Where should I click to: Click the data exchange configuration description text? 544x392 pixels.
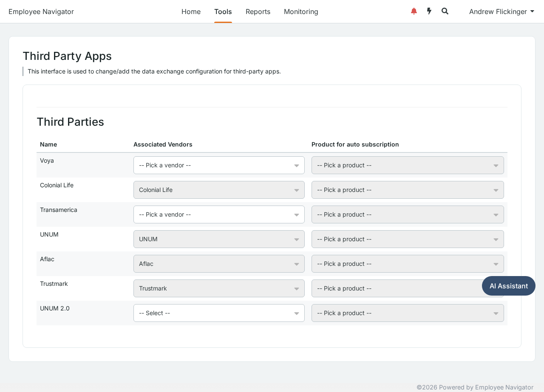154,71
